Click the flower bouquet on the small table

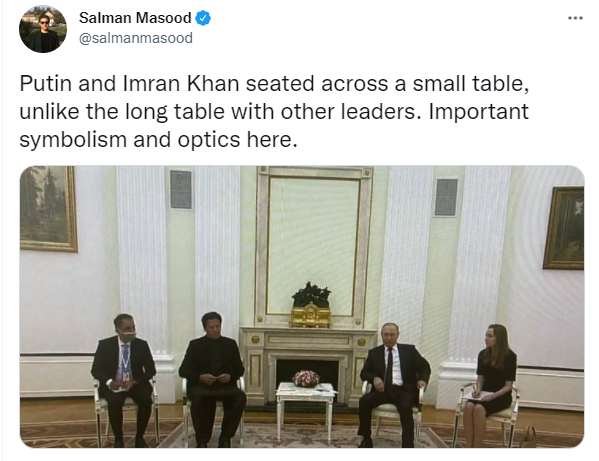306,379
